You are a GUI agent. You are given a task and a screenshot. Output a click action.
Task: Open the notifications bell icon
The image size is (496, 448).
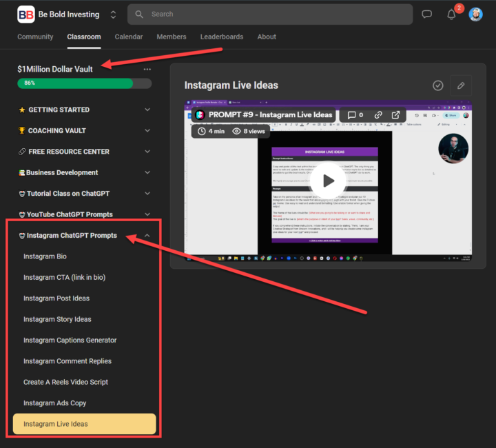pyautogui.click(x=452, y=14)
